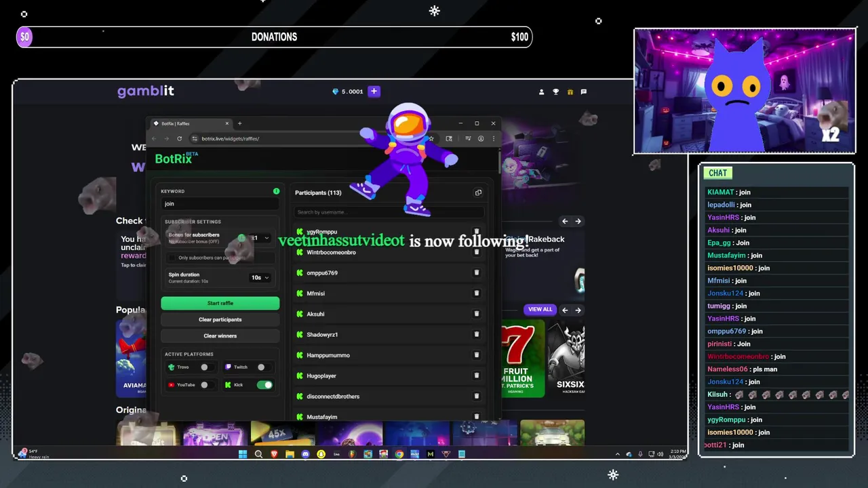Click Participants (113) heading
Screen dimensions: 868x488
[x=318, y=192]
